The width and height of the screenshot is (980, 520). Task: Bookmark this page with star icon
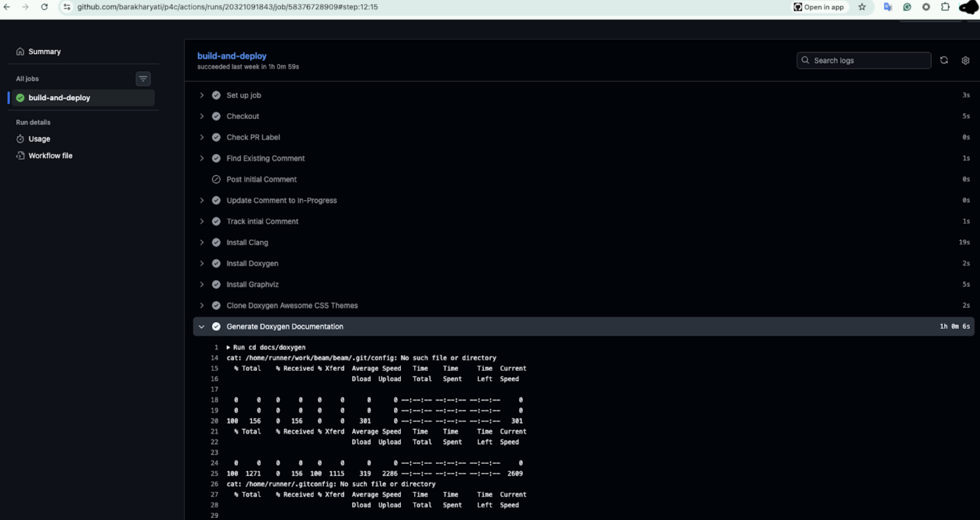point(862,7)
